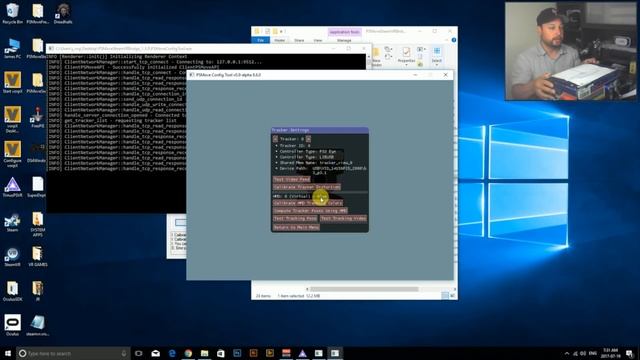The width and height of the screenshot is (640, 360).
Task: Click the ENG language indicator
Action: 593,353
